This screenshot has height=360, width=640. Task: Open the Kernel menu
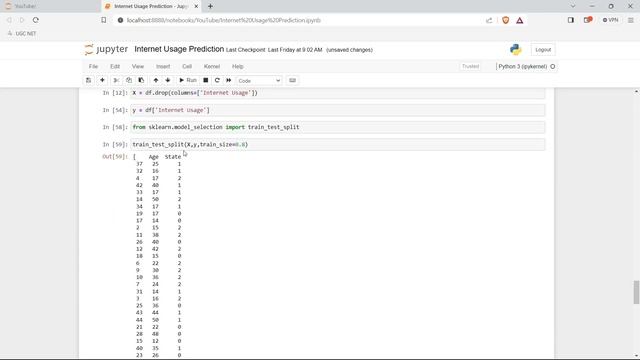212,67
